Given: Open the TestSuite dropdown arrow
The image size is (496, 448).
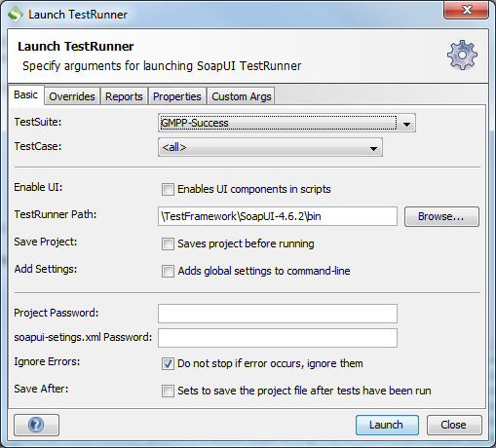Looking at the screenshot, I should pos(406,124).
